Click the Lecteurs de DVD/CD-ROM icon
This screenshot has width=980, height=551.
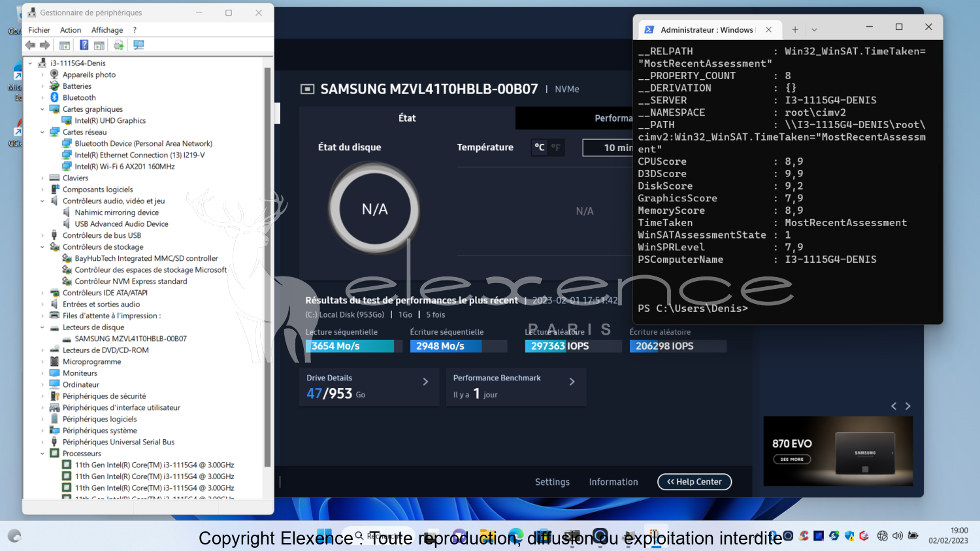[x=55, y=350]
